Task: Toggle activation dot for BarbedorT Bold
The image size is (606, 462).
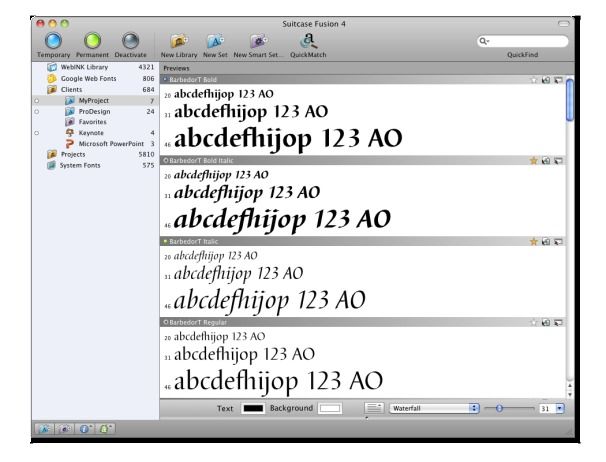Action: tap(165, 80)
